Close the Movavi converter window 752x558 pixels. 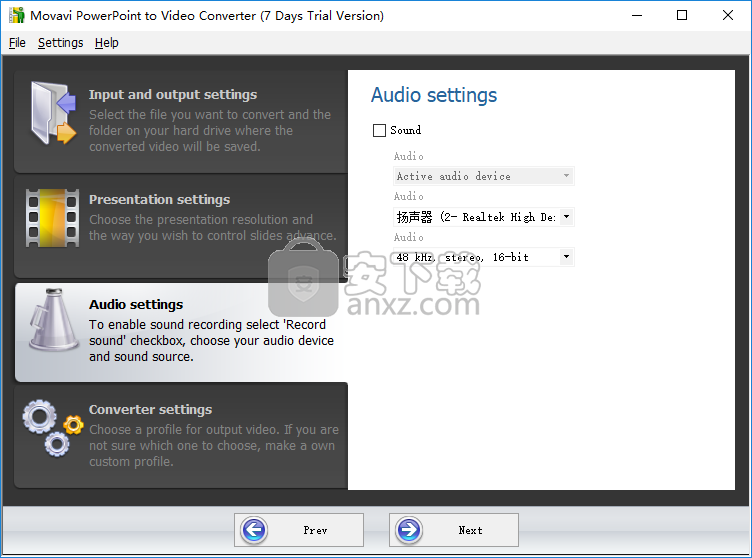[728, 15]
